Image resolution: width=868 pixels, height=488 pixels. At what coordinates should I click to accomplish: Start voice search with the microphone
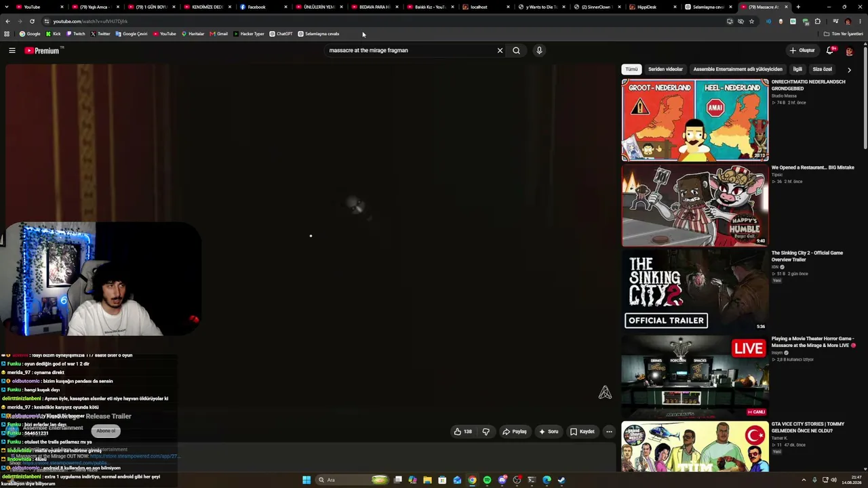[x=539, y=50]
